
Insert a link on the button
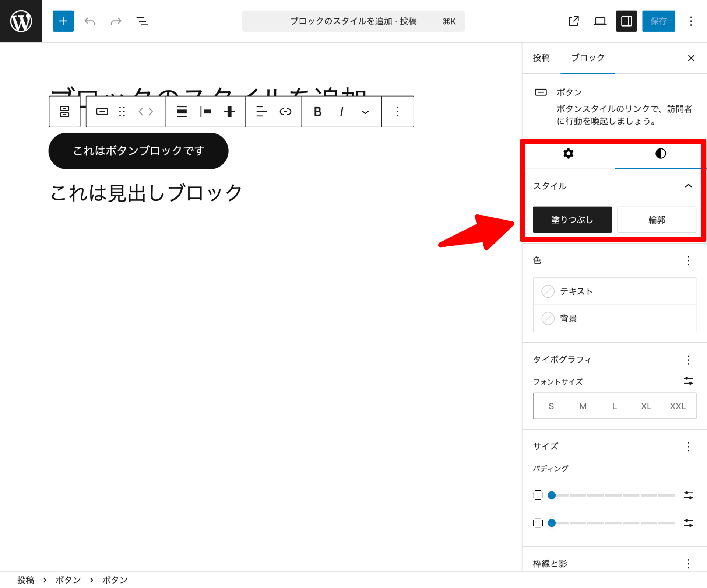pos(285,112)
